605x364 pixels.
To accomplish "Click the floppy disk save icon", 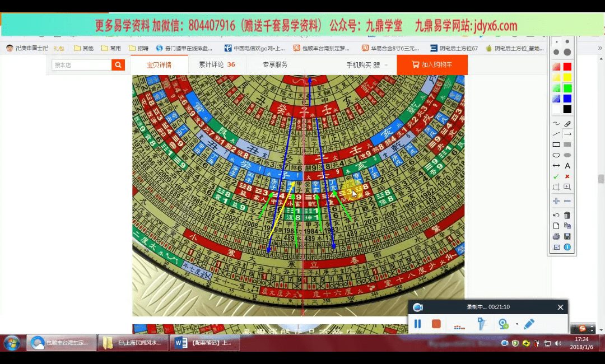I will pyautogui.click(x=567, y=236).
